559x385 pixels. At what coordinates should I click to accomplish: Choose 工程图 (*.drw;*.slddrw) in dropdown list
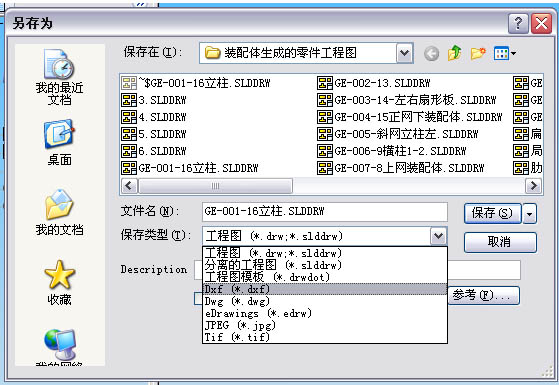click(x=324, y=253)
